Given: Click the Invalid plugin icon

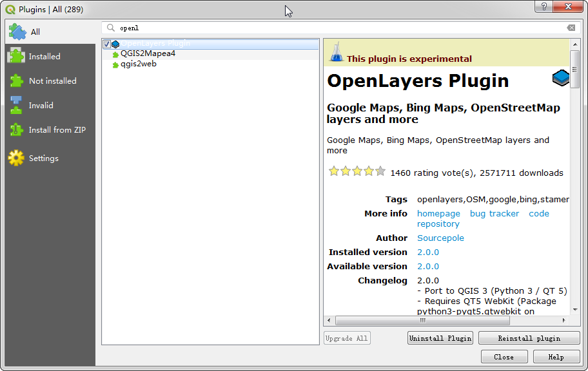Looking at the screenshot, I should 16,105.
